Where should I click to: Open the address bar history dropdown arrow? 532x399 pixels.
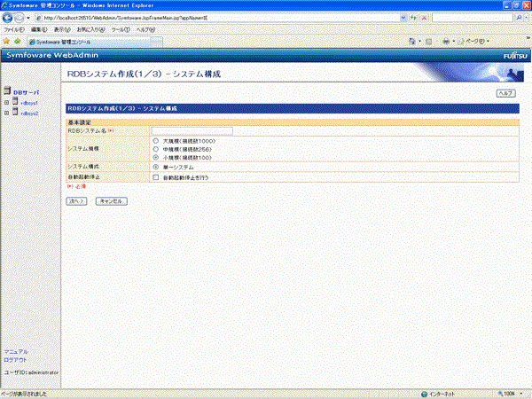(x=403, y=18)
